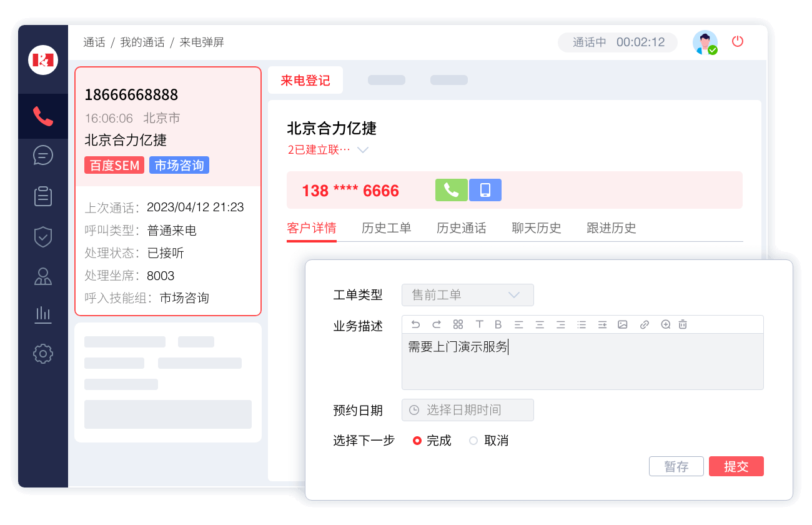The width and height of the screenshot is (812, 525).
Task: Expand the 2已建立联… chevron
Action: pos(363,150)
